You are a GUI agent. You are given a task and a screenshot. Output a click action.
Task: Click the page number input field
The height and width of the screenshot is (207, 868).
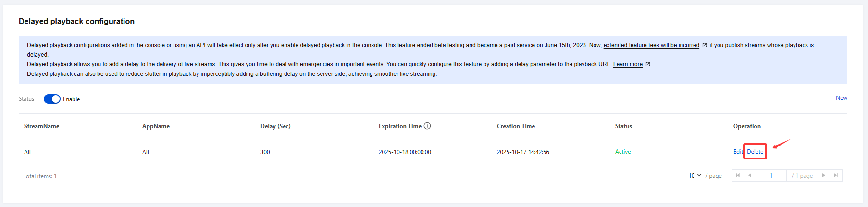(x=771, y=176)
